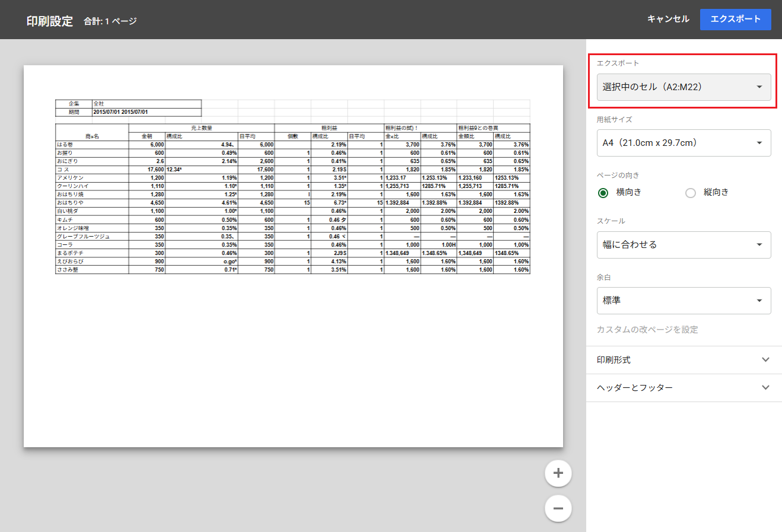The width and height of the screenshot is (782, 532).
Task: Click the zoom in plus button
Action: (x=558, y=473)
